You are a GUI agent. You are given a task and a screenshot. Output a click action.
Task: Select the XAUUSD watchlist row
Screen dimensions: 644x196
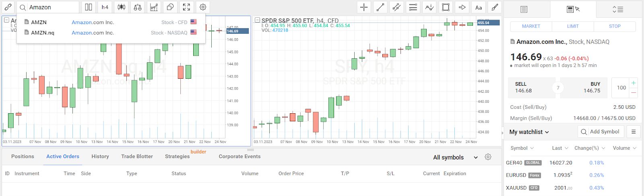coord(573,188)
